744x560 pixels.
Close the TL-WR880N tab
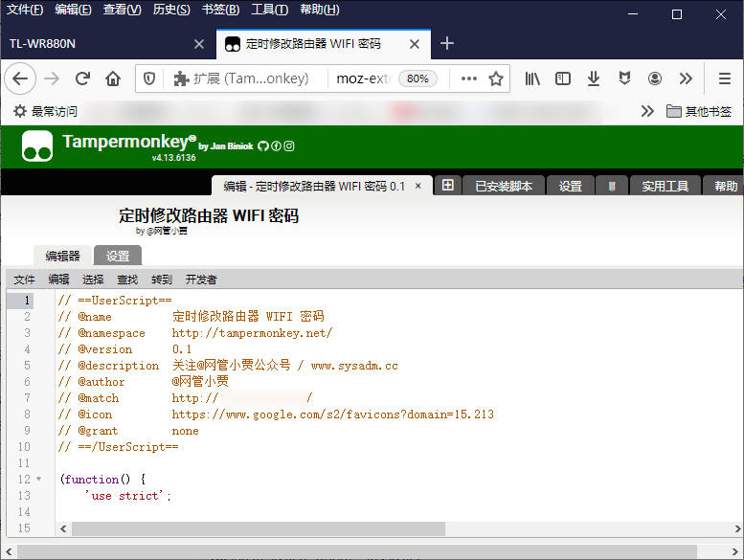coord(199,44)
